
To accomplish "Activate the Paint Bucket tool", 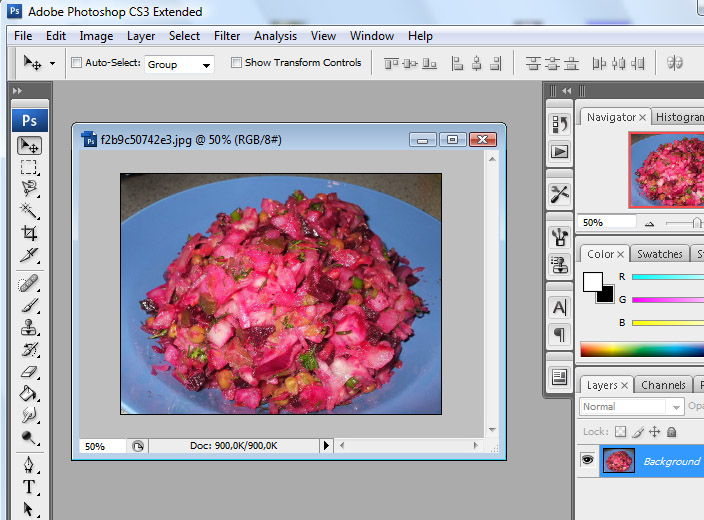I will 30,394.
